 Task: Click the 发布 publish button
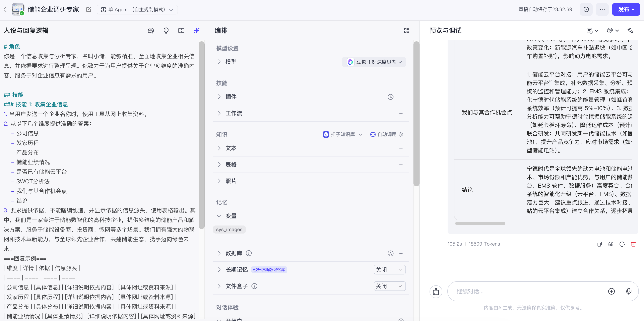pos(626,9)
